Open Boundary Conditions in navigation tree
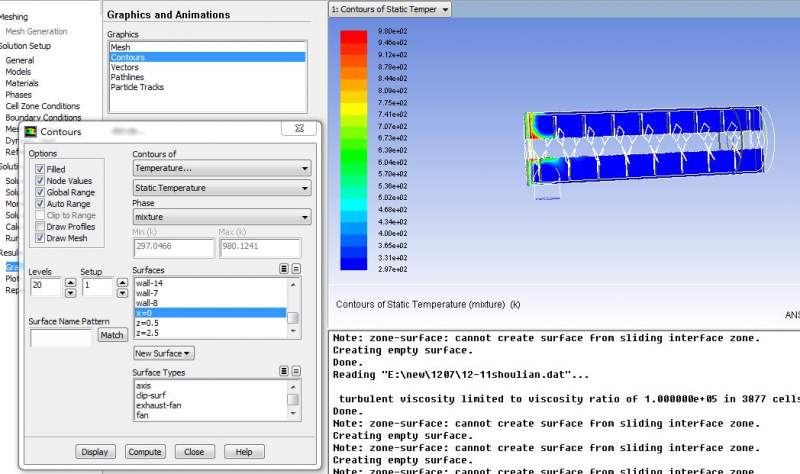 (x=43, y=118)
